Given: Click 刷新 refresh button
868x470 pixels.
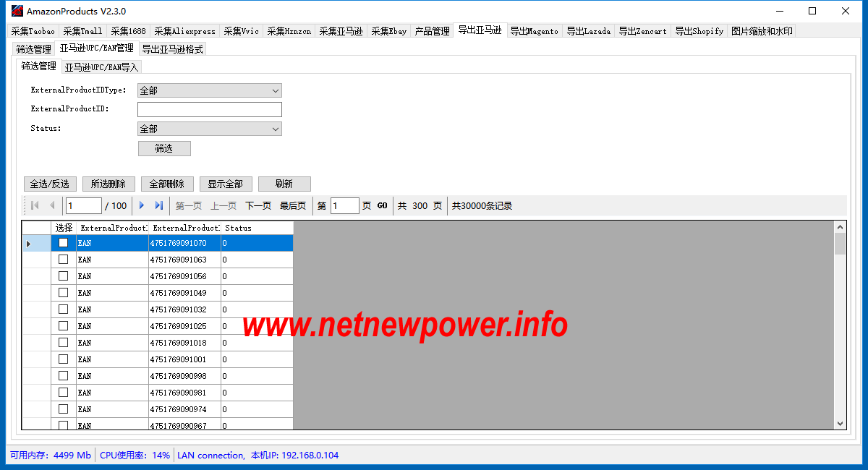Looking at the screenshot, I should click(x=284, y=184).
